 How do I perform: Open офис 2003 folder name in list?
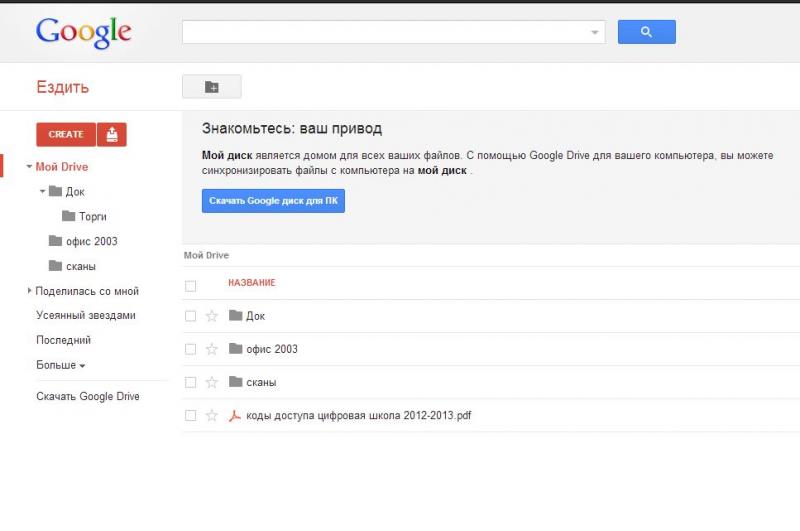[272, 349]
